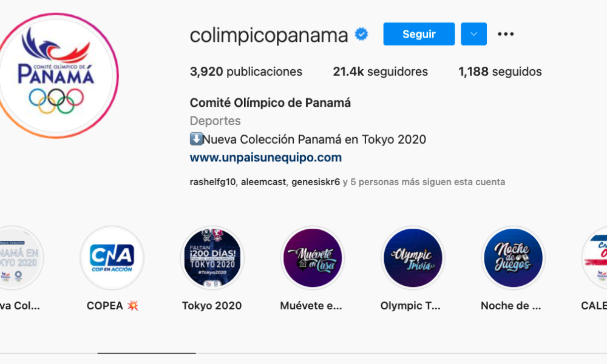Open rashelfg10's profile
Viewport: 607px width, 364px height.
pos(212,182)
